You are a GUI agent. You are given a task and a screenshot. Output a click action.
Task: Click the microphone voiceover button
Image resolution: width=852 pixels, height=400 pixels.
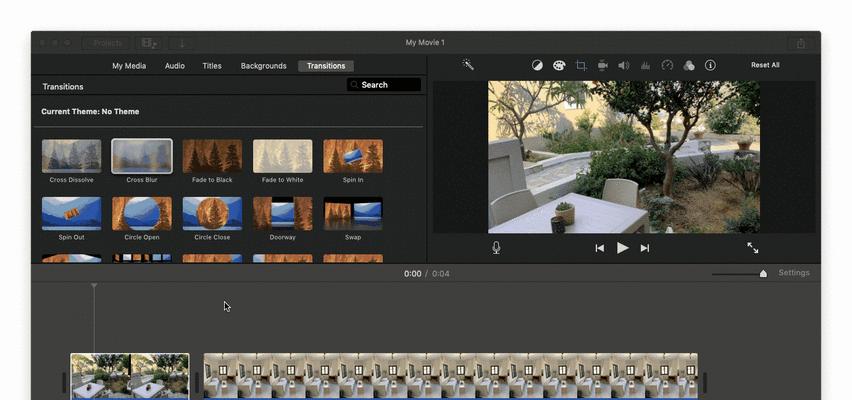pos(496,248)
